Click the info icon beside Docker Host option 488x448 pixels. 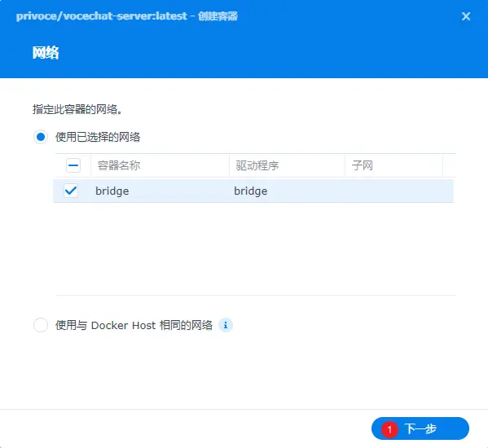(226, 325)
